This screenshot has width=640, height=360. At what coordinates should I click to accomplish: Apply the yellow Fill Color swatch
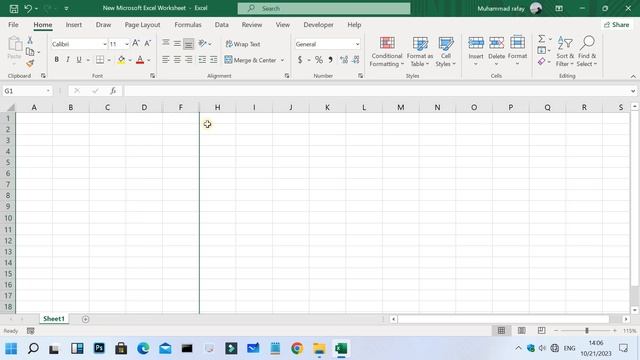pos(121,60)
